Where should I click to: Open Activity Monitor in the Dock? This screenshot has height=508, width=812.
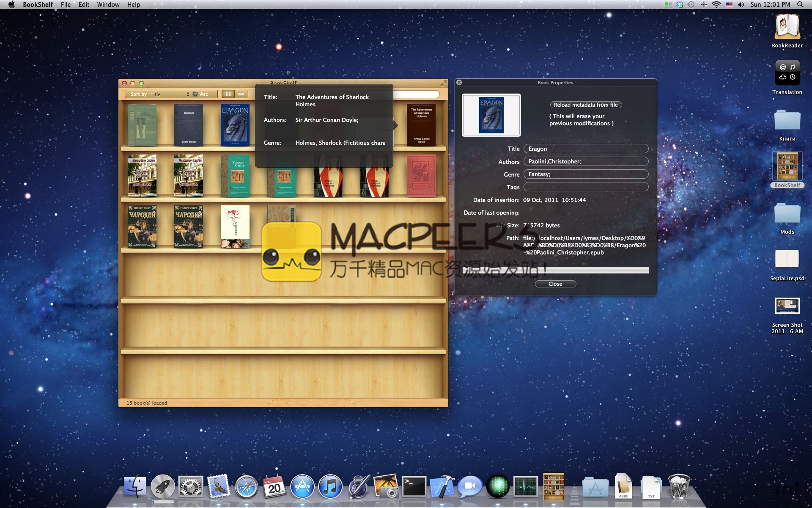click(525, 487)
